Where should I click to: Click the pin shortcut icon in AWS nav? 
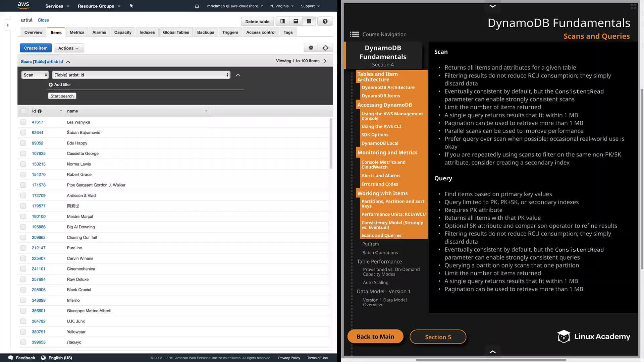point(131,6)
